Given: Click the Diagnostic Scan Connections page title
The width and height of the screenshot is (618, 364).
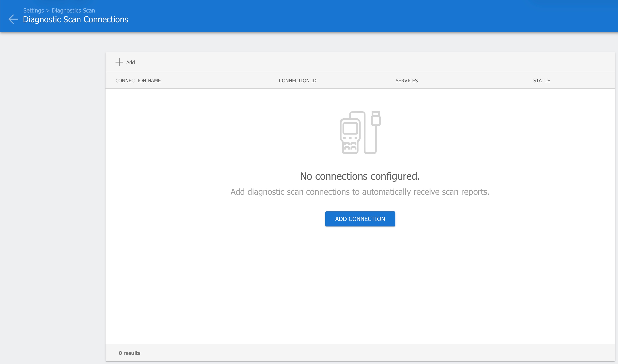Looking at the screenshot, I should click(75, 19).
